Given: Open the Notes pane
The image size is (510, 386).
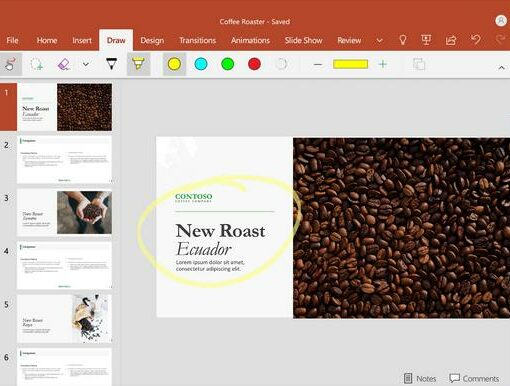Looking at the screenshot, I should coord(420,378).
